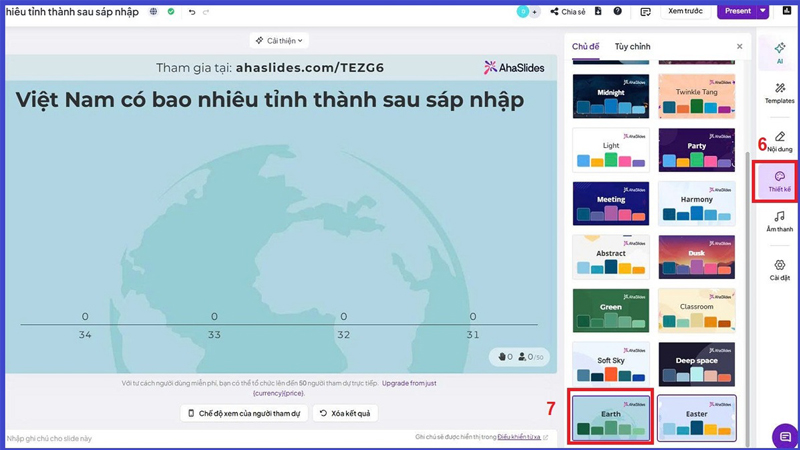Expand the Present dropdown arrow

pos(763,11)
